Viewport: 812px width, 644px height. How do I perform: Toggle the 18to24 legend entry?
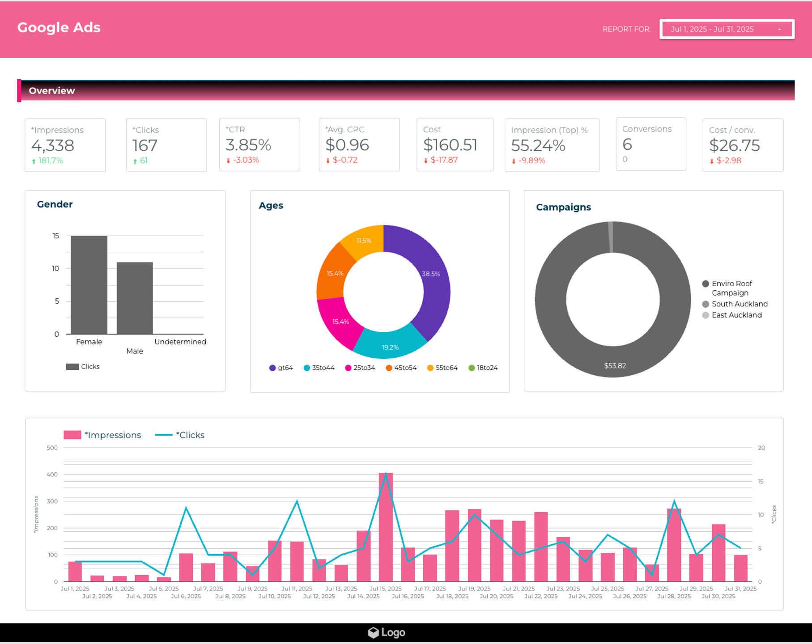pos(483,368)
